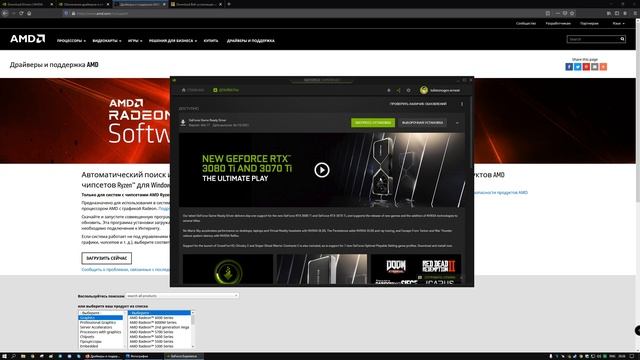Open the Games menu on AMD site
640x360 pixels.
tap(135, 41)
